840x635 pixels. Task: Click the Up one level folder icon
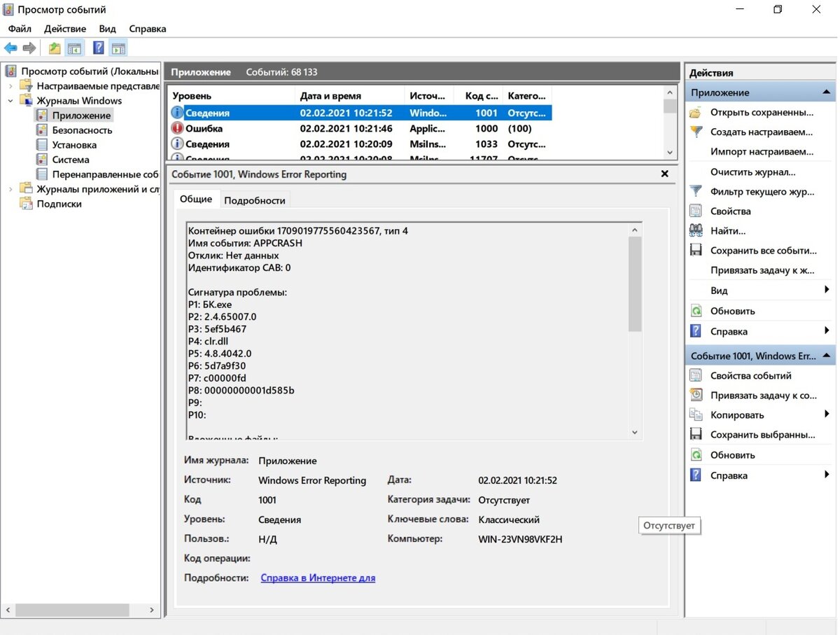point(55,48)
